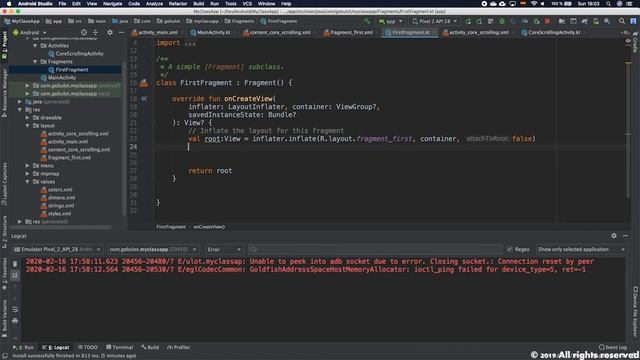Toggle the Layout Captures side tab

[4, 184]
